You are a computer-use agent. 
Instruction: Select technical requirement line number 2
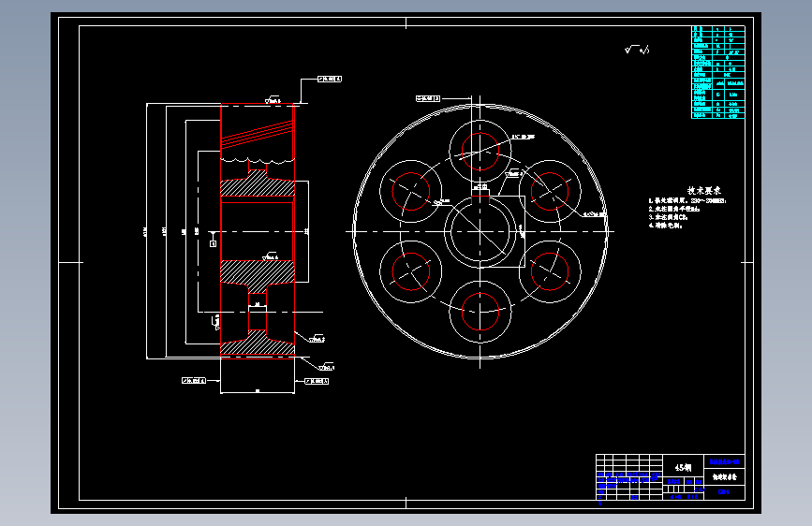click(x=674, y=209)
